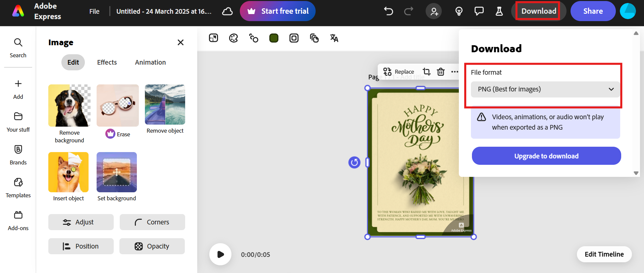
Task: Open the File menu
Action: click(x=94, y=11)
